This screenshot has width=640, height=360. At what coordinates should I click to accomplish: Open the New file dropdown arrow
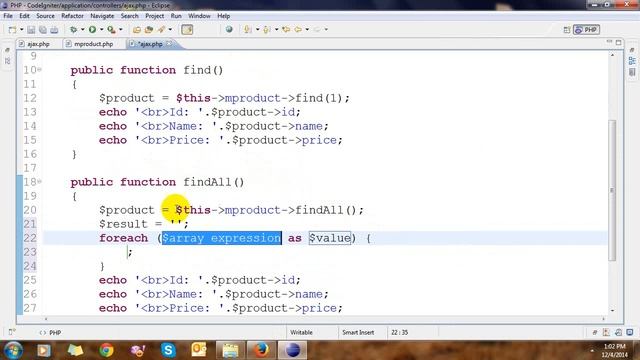(21, 30)
